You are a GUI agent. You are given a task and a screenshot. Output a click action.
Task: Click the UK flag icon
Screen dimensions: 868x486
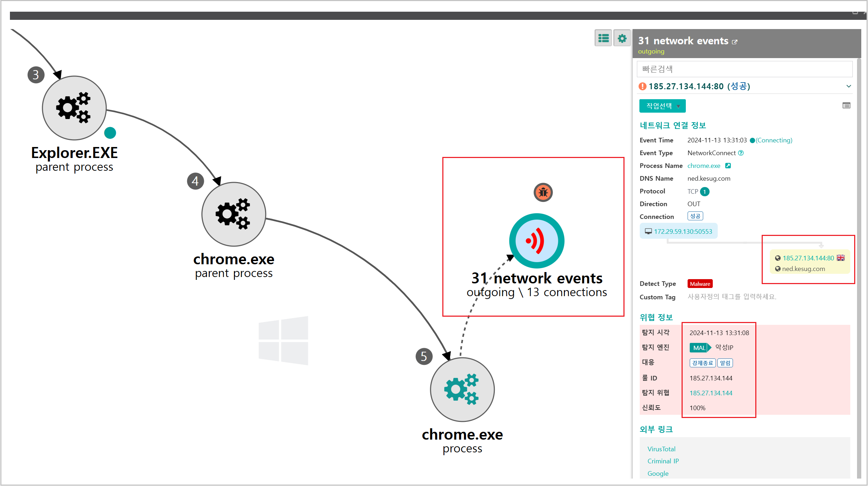coord(841,258)
